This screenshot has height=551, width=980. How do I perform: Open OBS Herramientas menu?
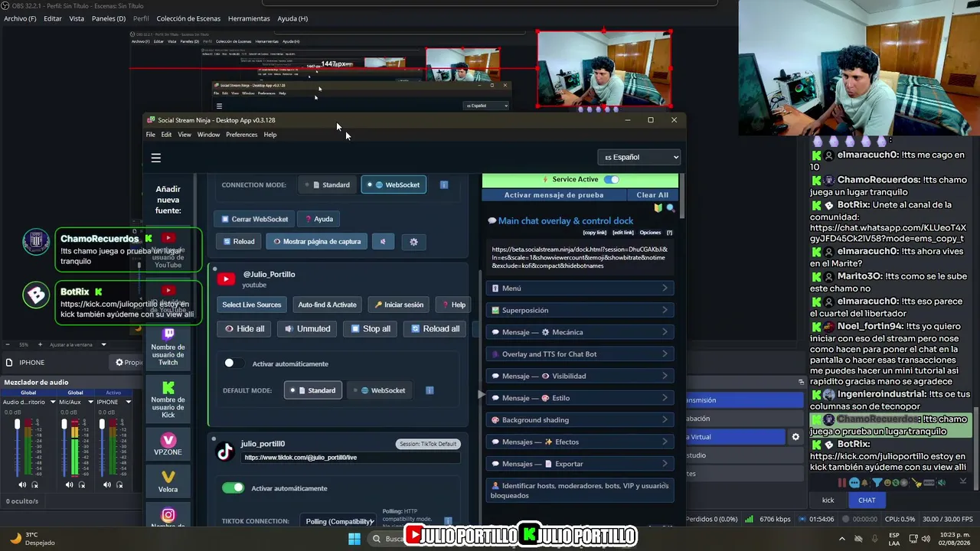(x=249, y=18)
